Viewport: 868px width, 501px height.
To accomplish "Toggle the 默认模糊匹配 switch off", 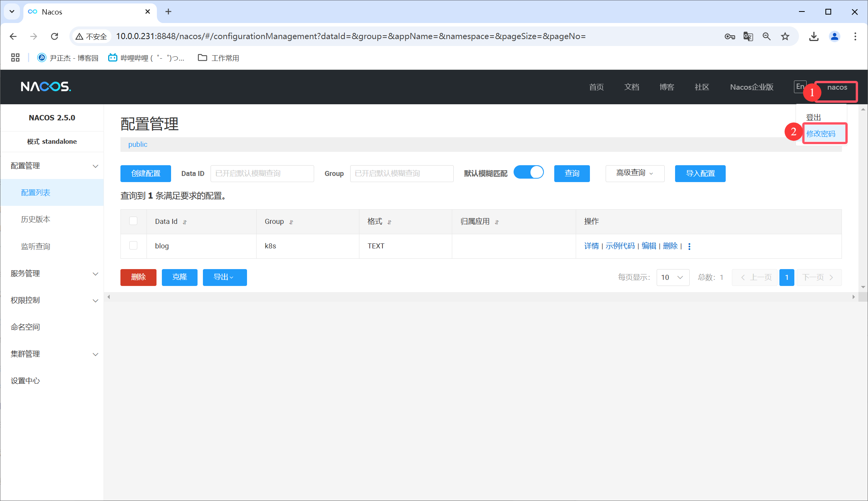I will pyautogui.click(x=529, y=172).
